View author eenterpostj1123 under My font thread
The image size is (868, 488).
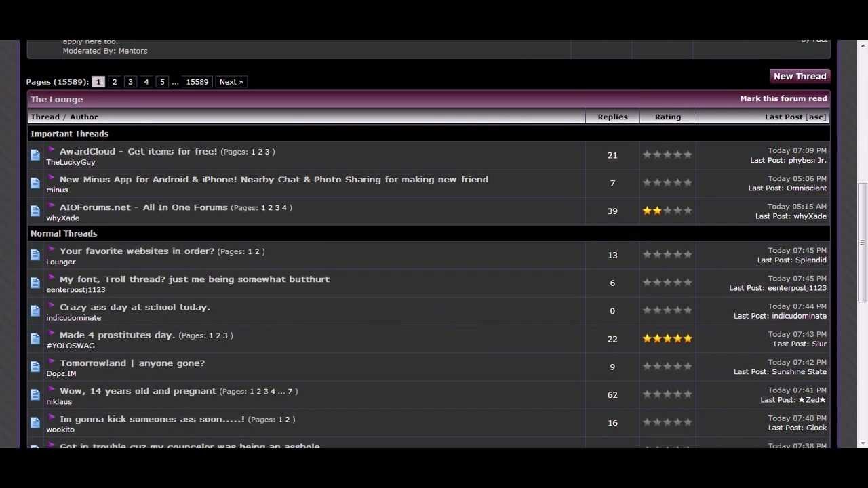point(76,290)
